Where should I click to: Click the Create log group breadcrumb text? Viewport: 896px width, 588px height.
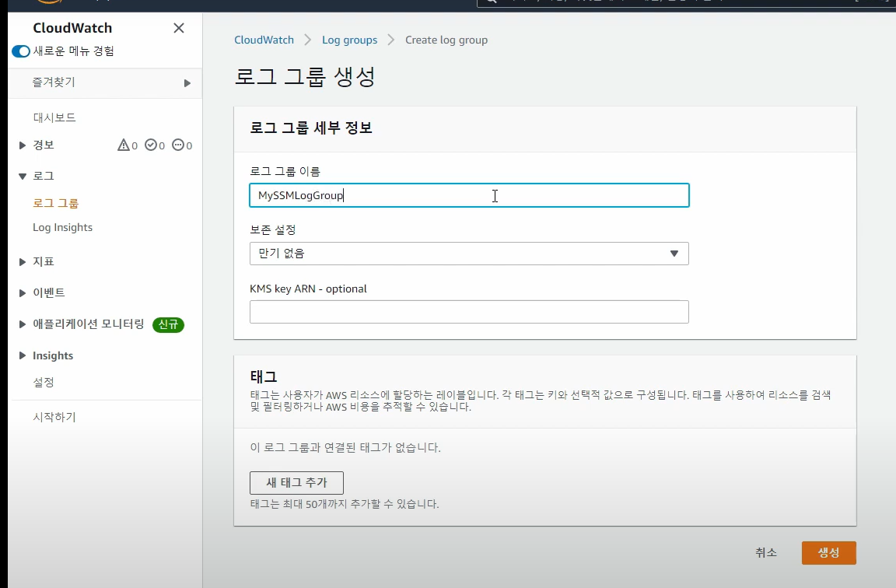pos(446,40)
